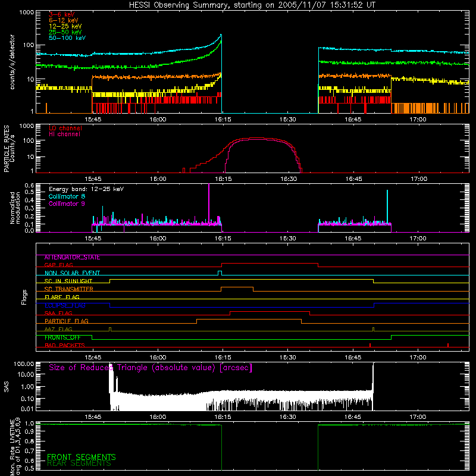Click the 16:30 tick label under the particle rates panel

[x=288, y=179]
